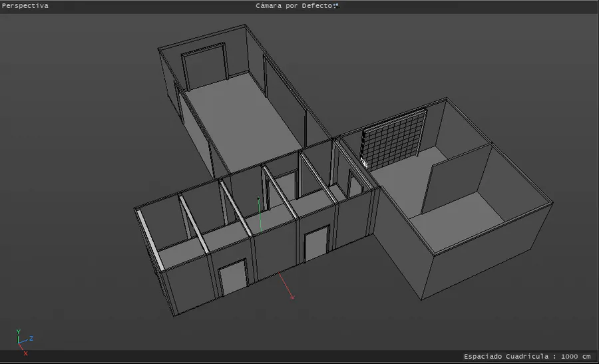
Task: Click the red X-axis arrow handle
Action: click(292, 297)
